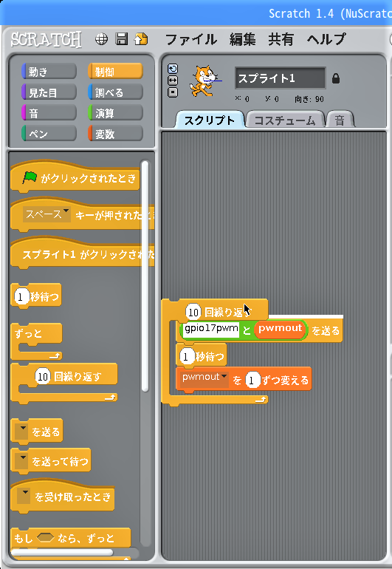The height and width of the screenshot is (569, 392).
Task: Click the block palette vertical scrollbar
Action: pos(145,276)
